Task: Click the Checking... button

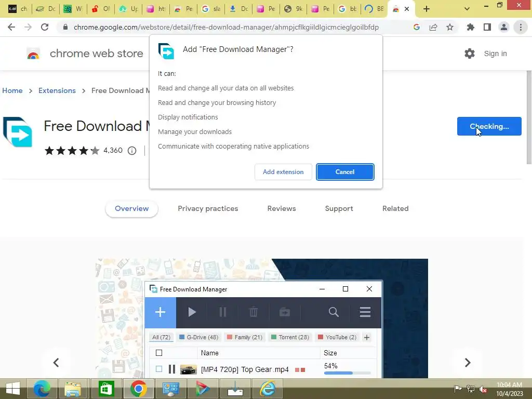Action: 489,126
